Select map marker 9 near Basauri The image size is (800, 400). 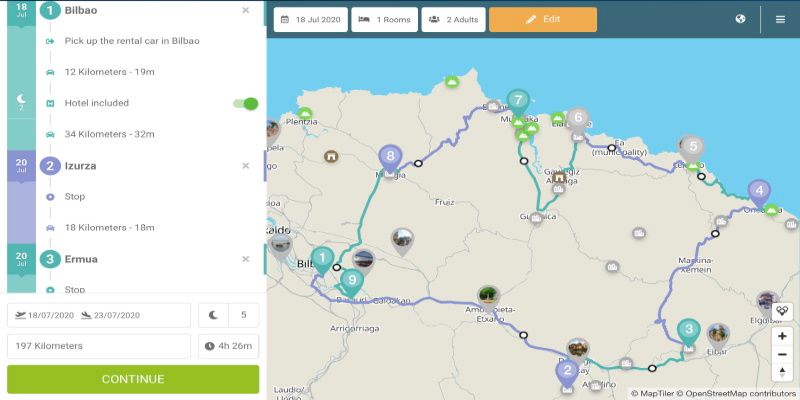(x=352, y=283)
